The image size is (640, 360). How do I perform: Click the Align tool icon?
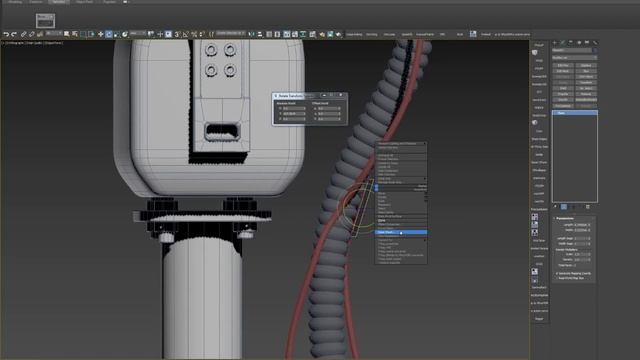click(260, 34)
